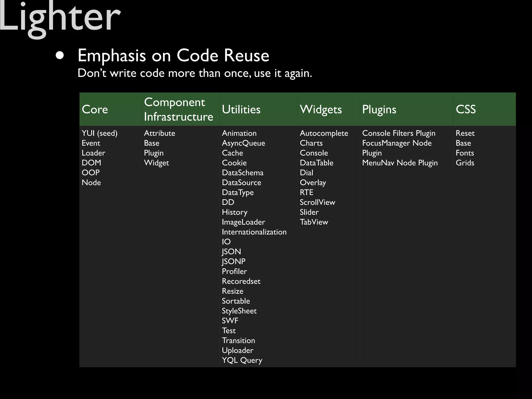The image size is (532, 399).
Task: Click 'ImageLoader' in Utilities list
Action: (x=244, y=222)
